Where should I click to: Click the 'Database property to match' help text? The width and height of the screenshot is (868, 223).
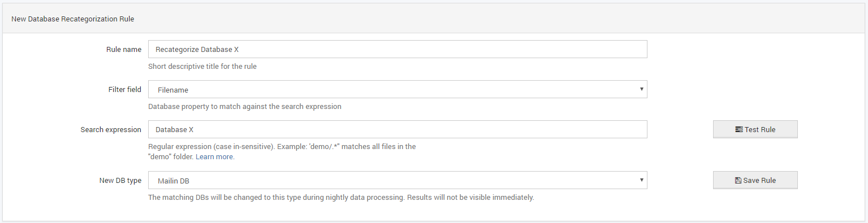point(245,106)
